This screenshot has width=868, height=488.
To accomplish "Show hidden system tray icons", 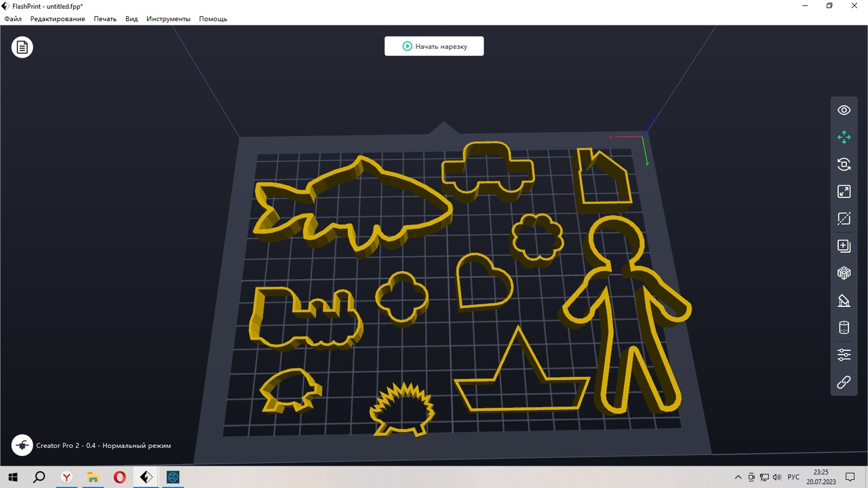I will [738, 477].
